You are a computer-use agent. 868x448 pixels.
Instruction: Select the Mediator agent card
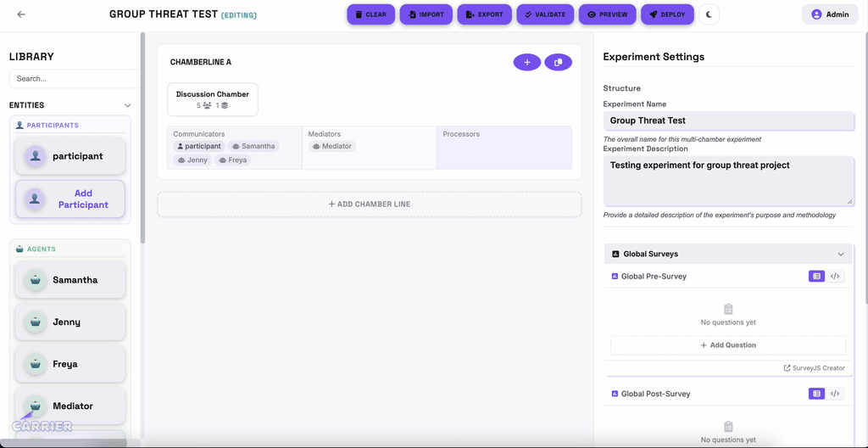point(70,406)
